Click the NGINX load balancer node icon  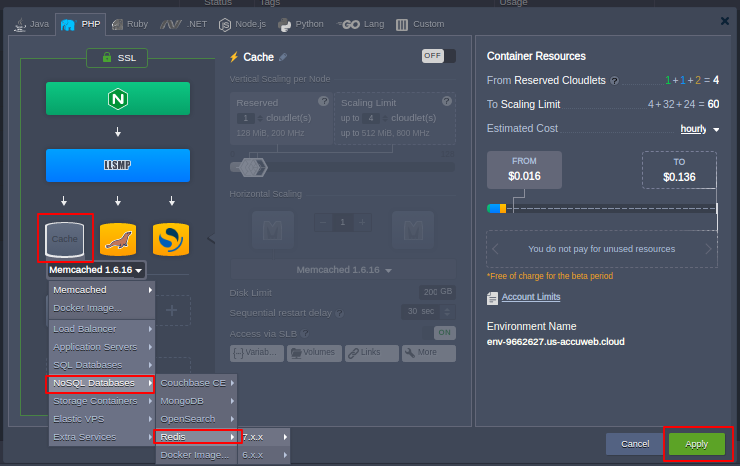pyautogui.click(x=117, y=98)
